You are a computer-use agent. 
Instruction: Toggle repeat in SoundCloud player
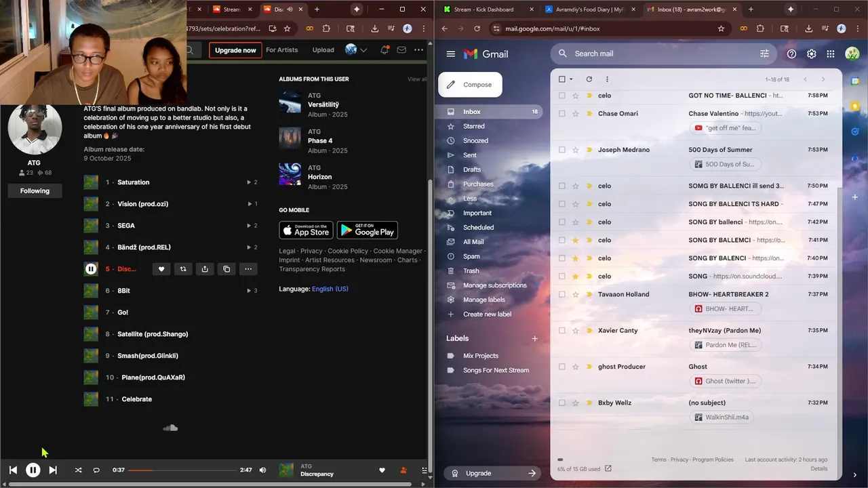(96, 470)
